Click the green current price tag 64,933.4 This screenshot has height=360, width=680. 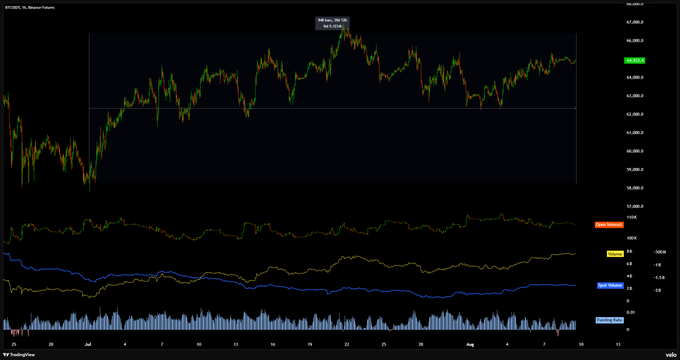634,61
